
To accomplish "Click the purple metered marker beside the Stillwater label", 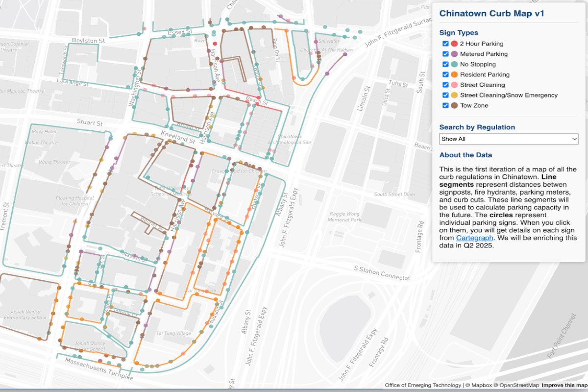I will point(315,42).
